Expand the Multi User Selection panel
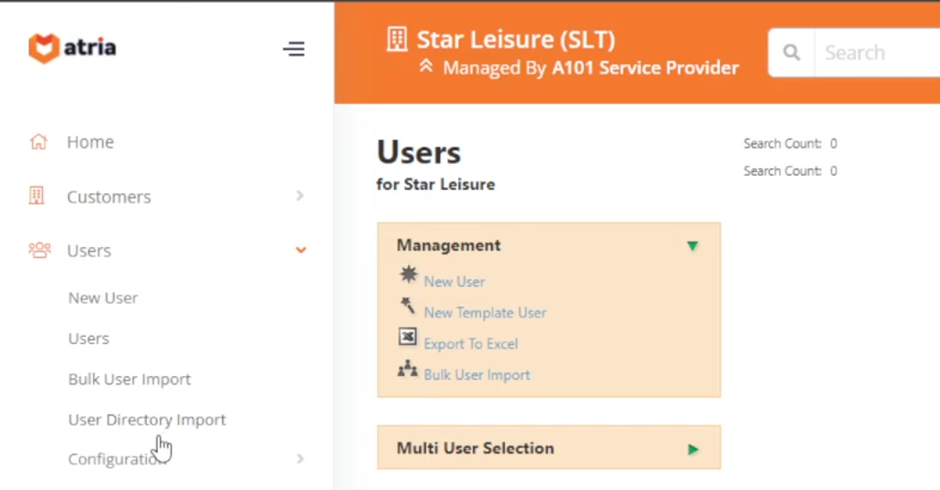The width and height of the screenshot is (940, 490). tap(693, 449)
